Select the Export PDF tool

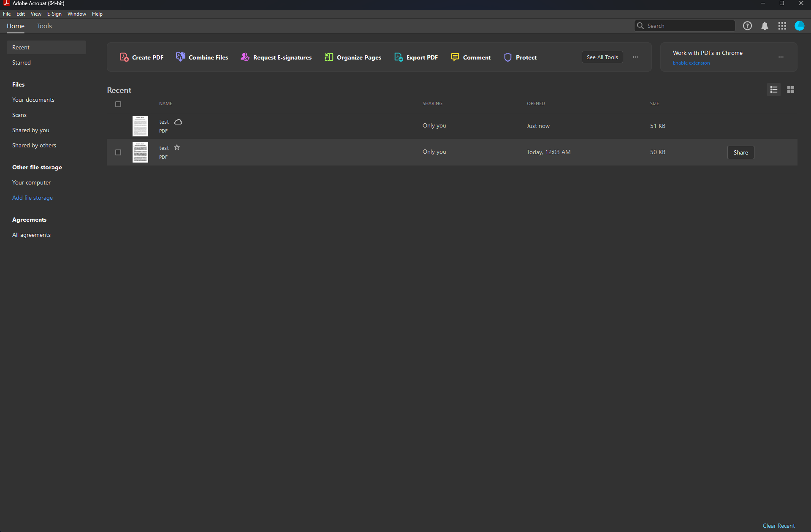[x=416, y=57]
